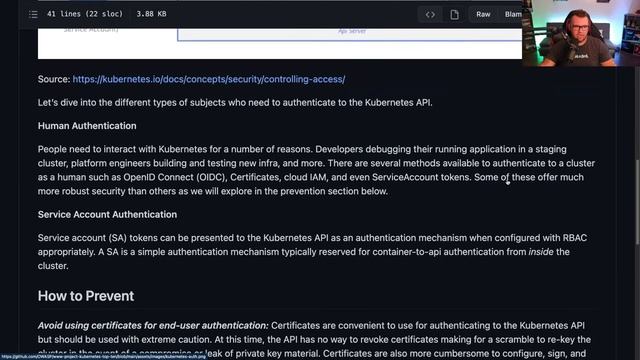The image size is (640, 360).
Task: Click the authentication diagram image
Action: click(280, 43)
